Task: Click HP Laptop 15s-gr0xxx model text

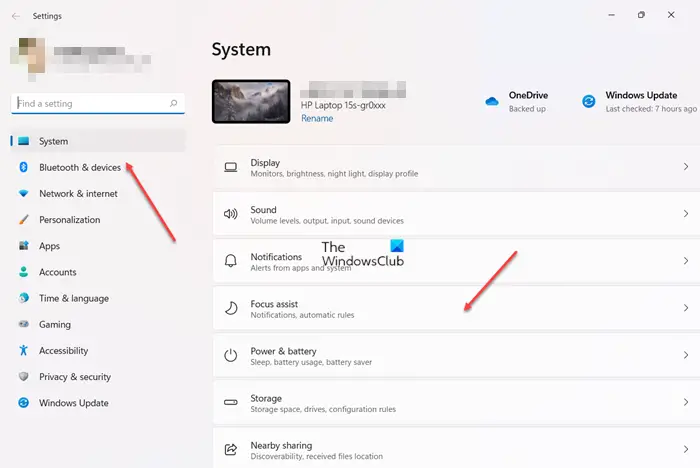Action: tap(343, 105)
